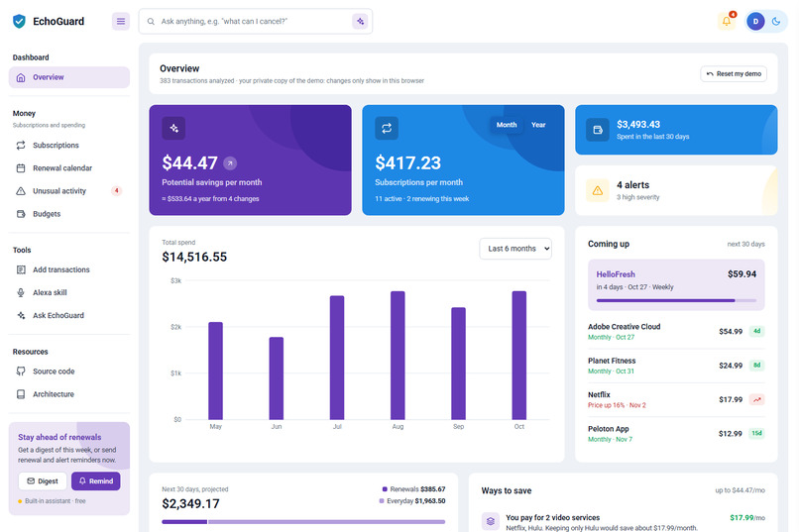Click the Renewal calendar icon
Viewport: 799px width, 532px height.
(21, 168)
